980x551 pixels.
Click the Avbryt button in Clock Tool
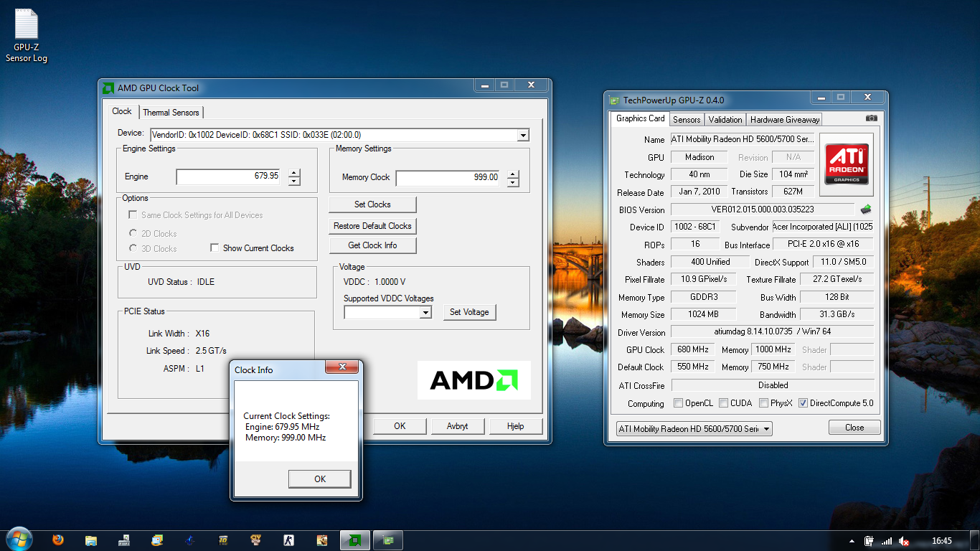[458, 426]
